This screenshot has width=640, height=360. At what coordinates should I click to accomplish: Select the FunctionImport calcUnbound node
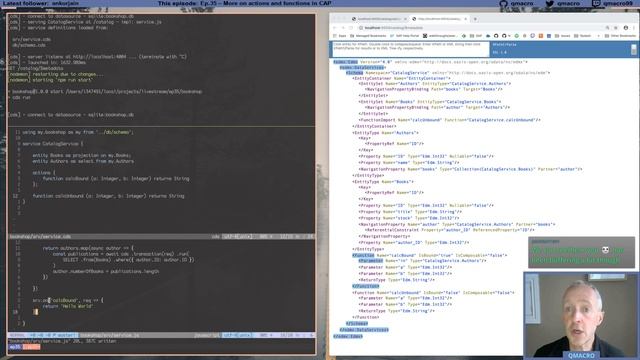pos(450,120)
